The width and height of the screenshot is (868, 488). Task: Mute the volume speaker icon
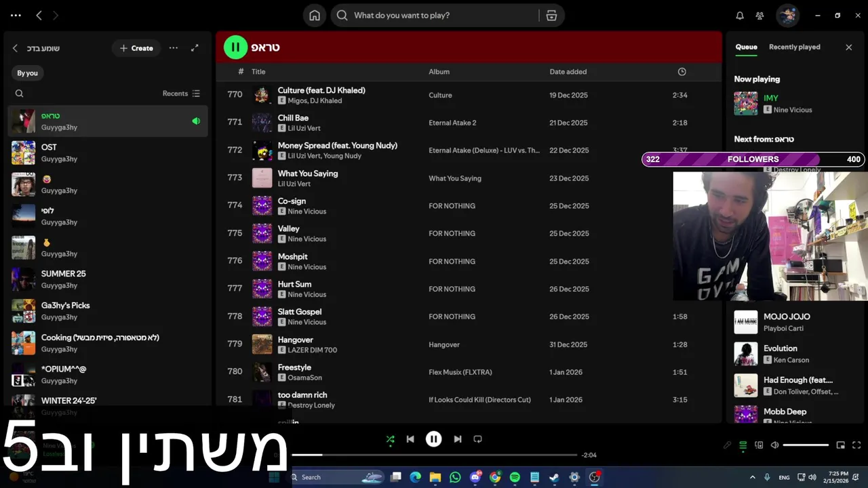pos(775,445)
